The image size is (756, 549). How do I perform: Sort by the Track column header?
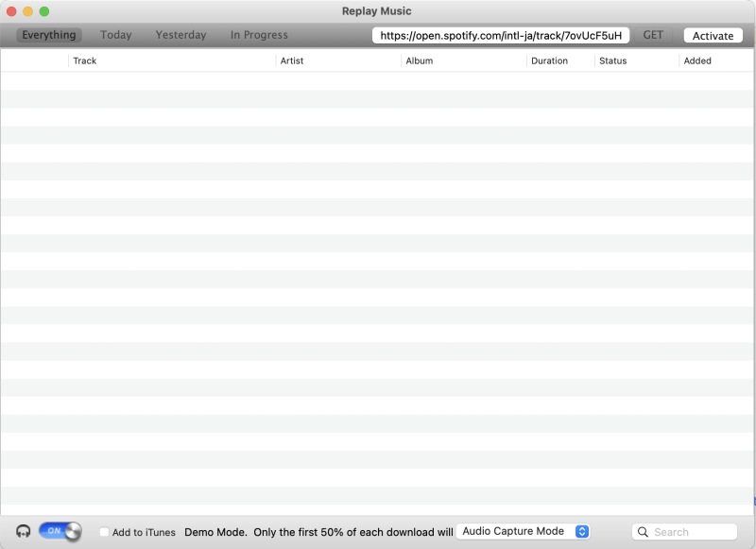click(x=172, y=60)
